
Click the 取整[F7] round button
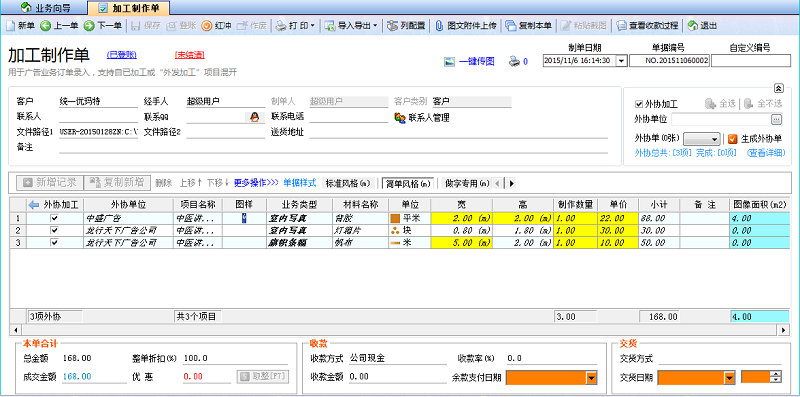click(263, 377)
